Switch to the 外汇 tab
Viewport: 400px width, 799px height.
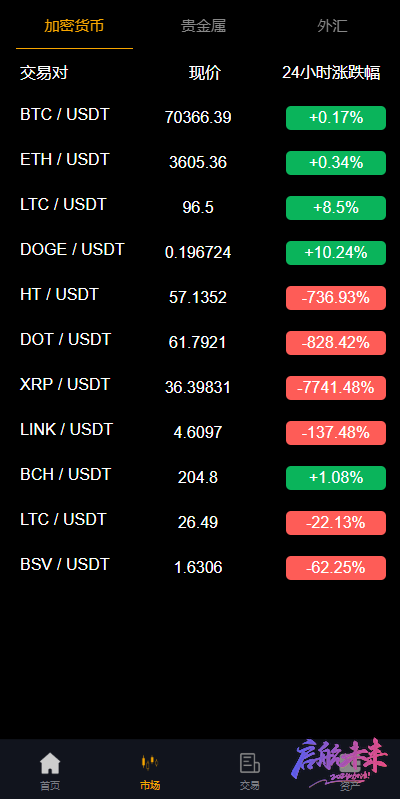[332, 26]
